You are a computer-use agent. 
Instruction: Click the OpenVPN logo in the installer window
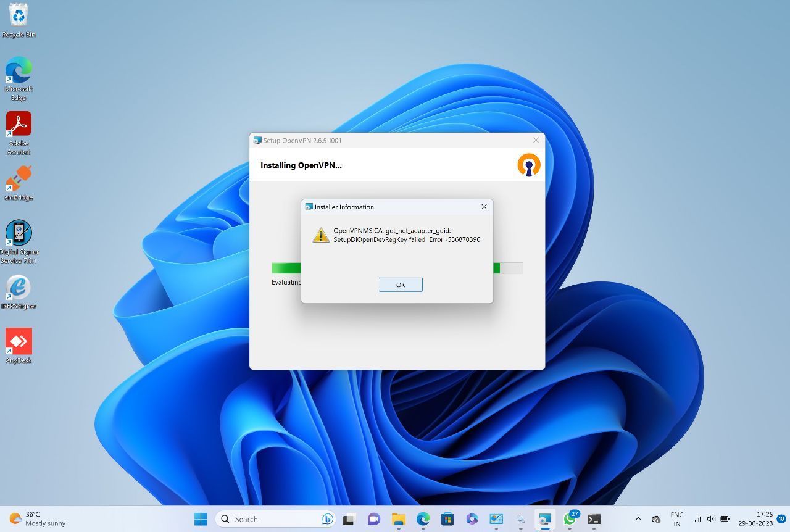point(528,164)
